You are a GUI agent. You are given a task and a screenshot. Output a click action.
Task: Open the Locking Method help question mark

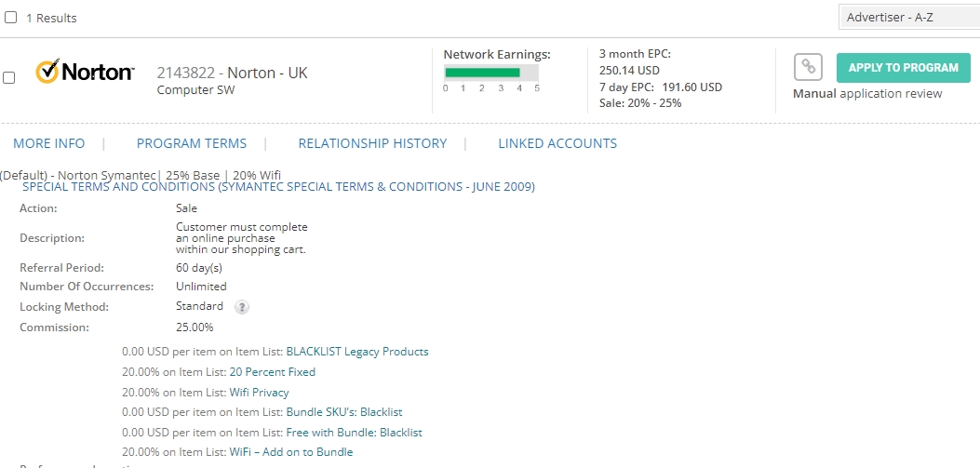click(242, 307)
